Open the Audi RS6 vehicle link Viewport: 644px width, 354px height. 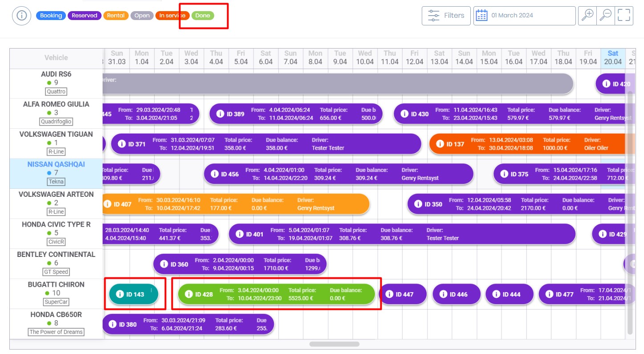[56, 74]
